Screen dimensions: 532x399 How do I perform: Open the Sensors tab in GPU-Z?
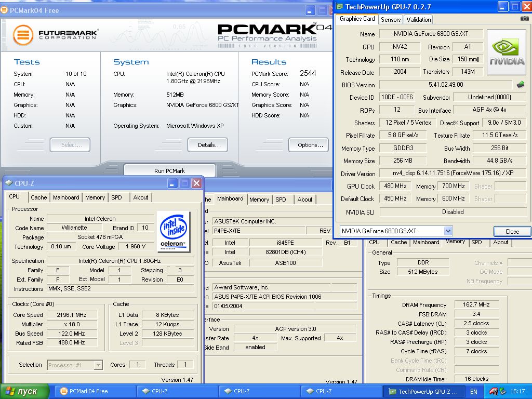(x=391, y=20)
